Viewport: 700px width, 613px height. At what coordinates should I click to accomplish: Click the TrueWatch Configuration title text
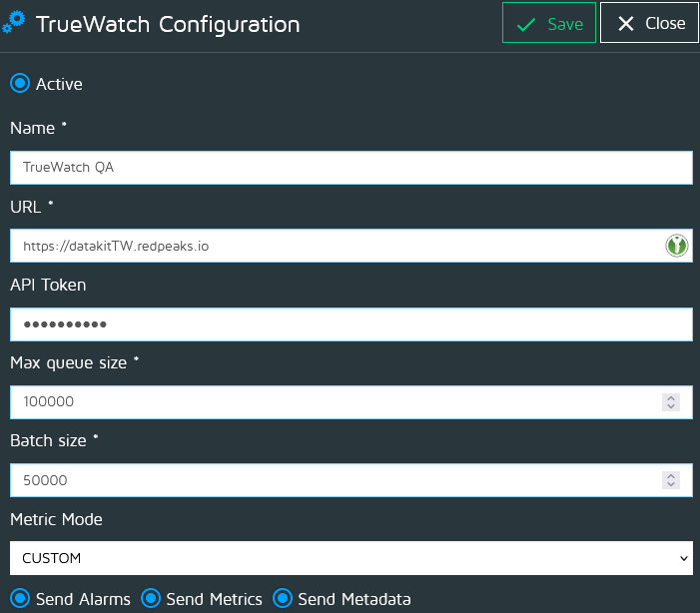pos(168,24)
